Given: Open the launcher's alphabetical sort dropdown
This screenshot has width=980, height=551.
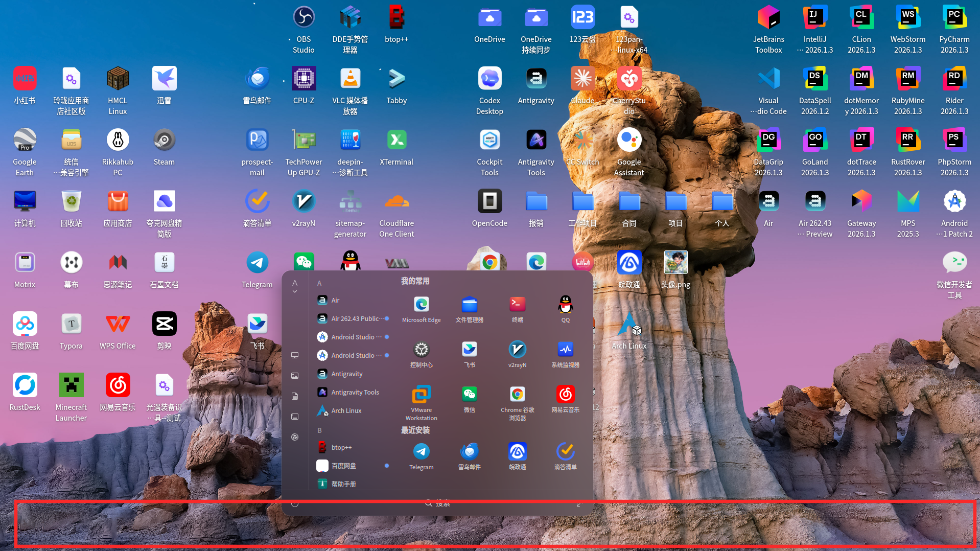Looking at the screenshot, I should pos(295,286).
